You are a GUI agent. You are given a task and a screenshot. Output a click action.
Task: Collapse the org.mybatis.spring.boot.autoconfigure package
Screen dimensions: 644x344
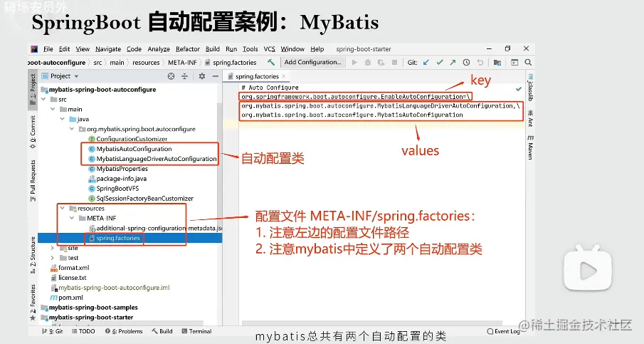tap(71, 129)
